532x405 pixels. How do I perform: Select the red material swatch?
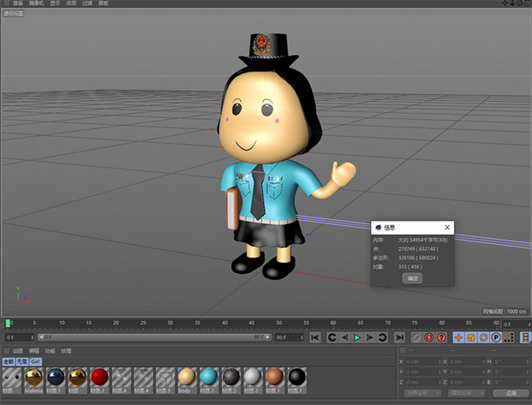[99, 377]
